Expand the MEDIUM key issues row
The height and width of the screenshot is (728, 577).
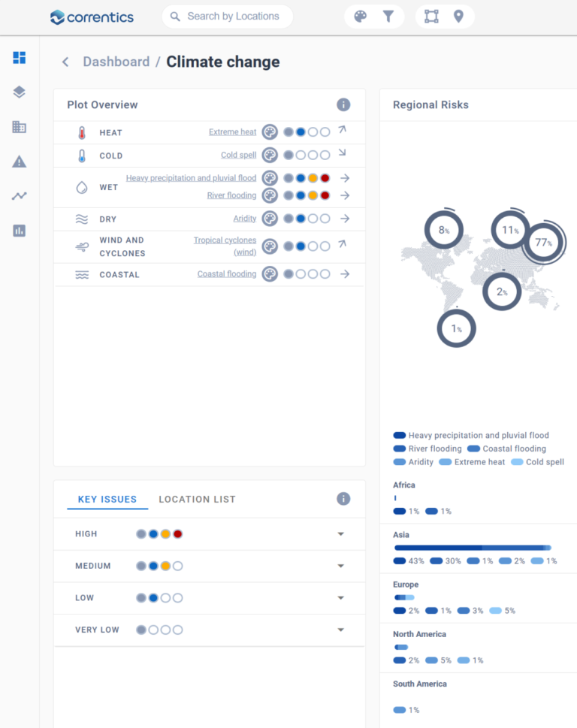tap(340, 566)
